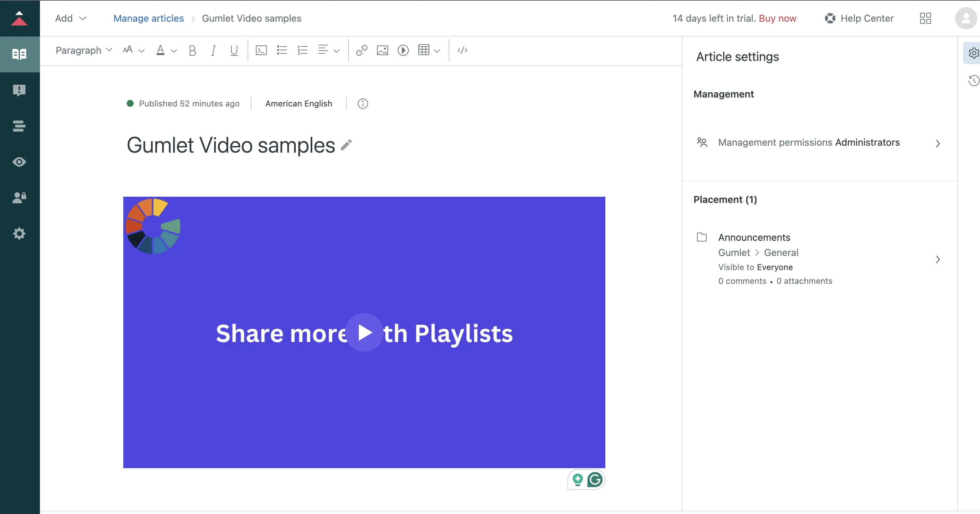
Task: Insert a link with the chain icon
Action: tap(362, 50)
